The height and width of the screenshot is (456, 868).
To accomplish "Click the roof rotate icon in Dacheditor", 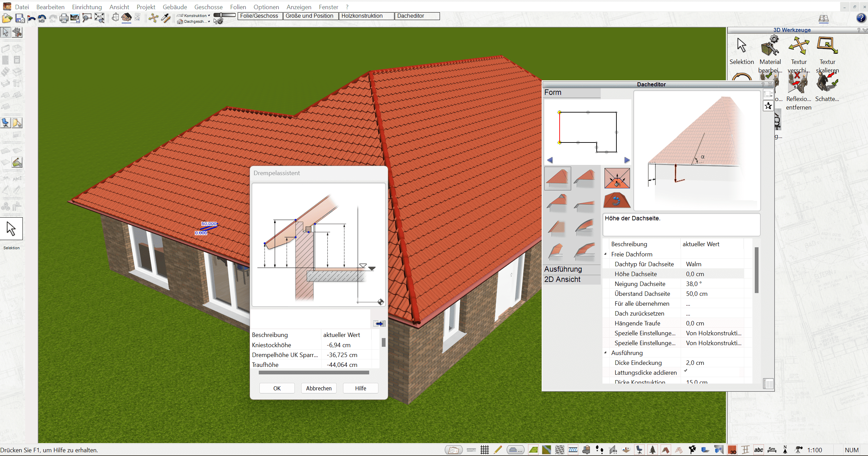I will coord(617,200).
